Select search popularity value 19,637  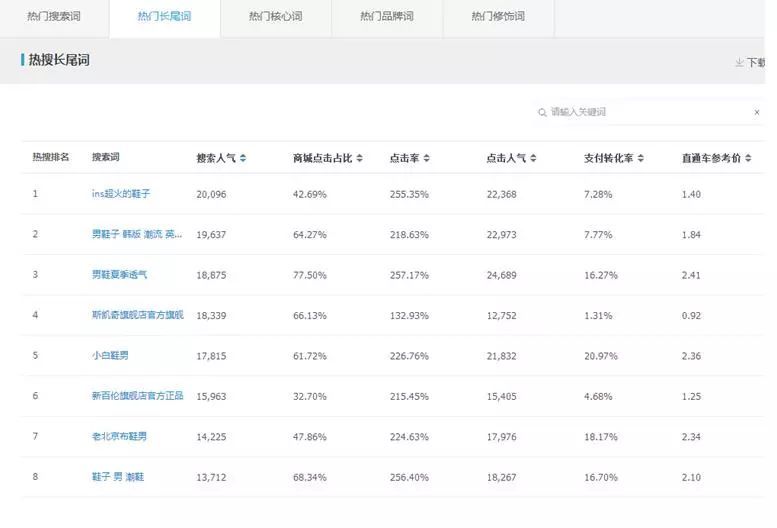click(x=211, y=235)
